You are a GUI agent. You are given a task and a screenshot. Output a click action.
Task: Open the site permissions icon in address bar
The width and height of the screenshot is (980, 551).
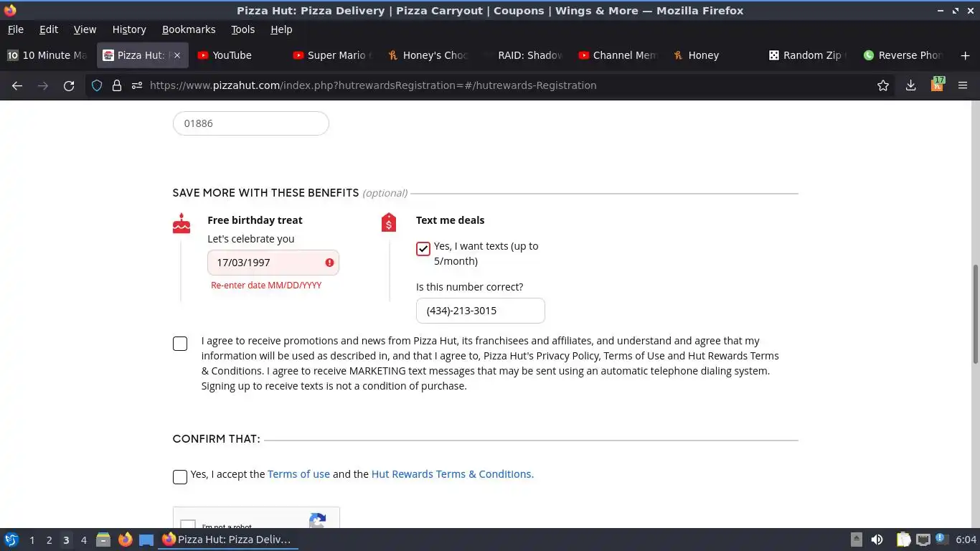pos(136,85)
